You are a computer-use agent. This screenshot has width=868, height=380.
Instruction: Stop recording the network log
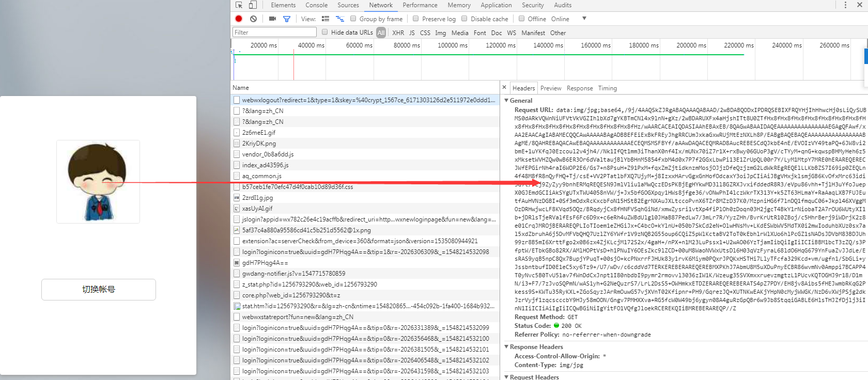239,19
